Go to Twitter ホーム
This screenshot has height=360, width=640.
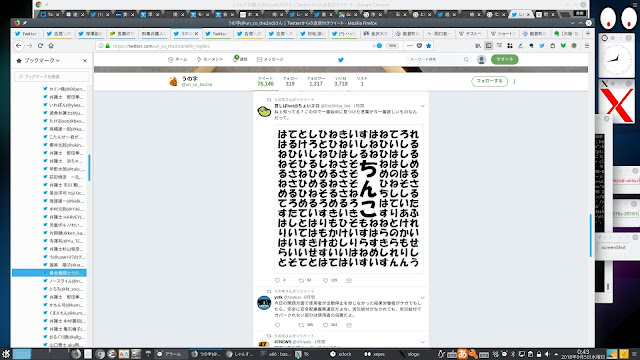pyautogui.click(x=178, y=59)
